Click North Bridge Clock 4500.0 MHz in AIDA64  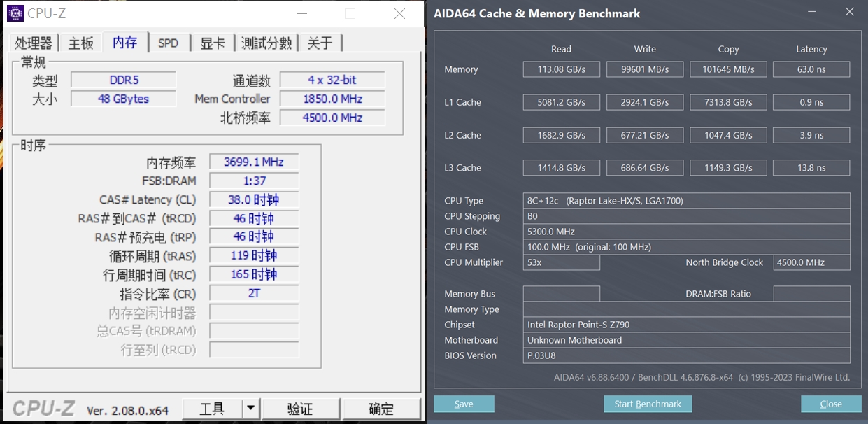811,262
